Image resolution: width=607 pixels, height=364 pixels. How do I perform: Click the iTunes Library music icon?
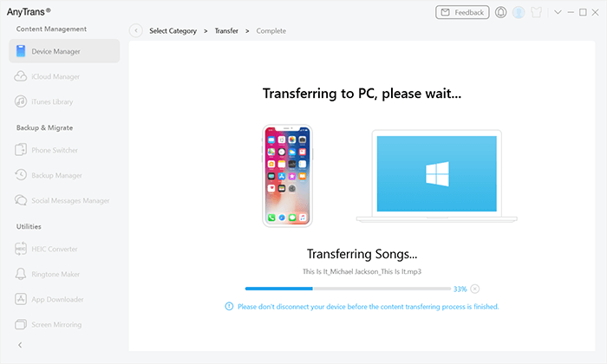tap(21, 101)
